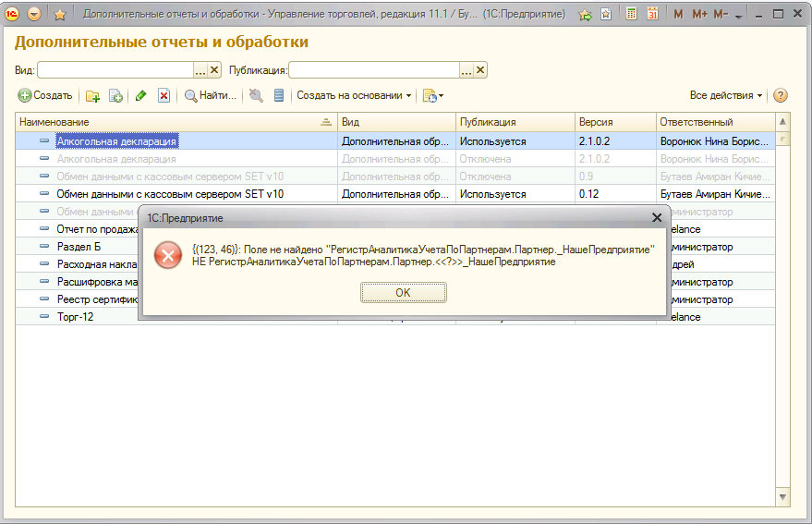Click OK in the error dialog

point(404,292)
